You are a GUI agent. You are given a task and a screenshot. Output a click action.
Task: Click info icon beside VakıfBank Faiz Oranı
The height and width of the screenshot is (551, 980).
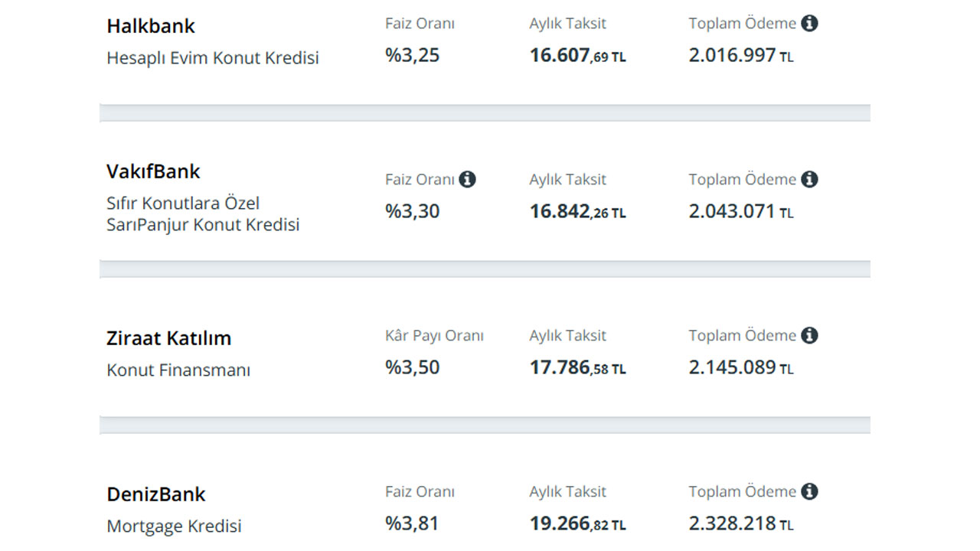(467, 179)
